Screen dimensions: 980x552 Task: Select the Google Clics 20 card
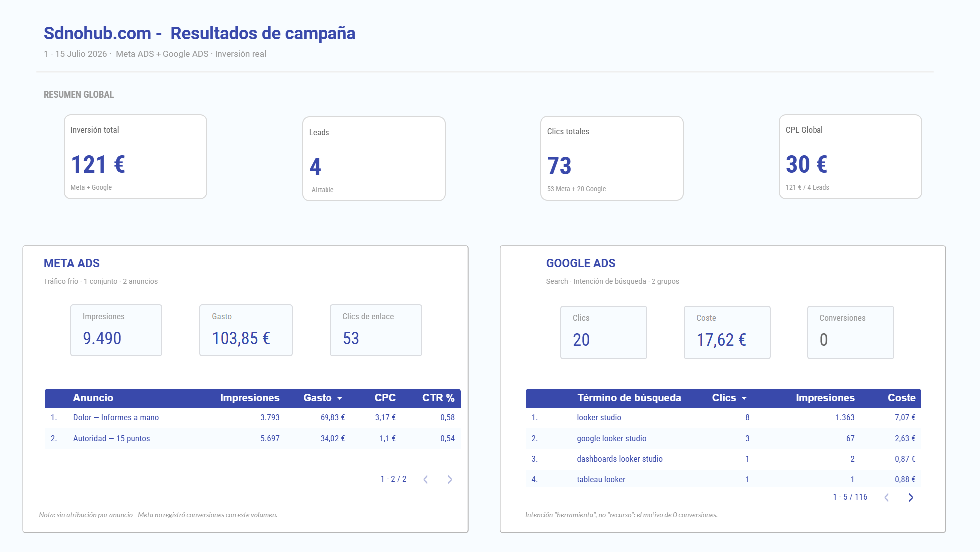pyautogui.click(x=604, y=332)
